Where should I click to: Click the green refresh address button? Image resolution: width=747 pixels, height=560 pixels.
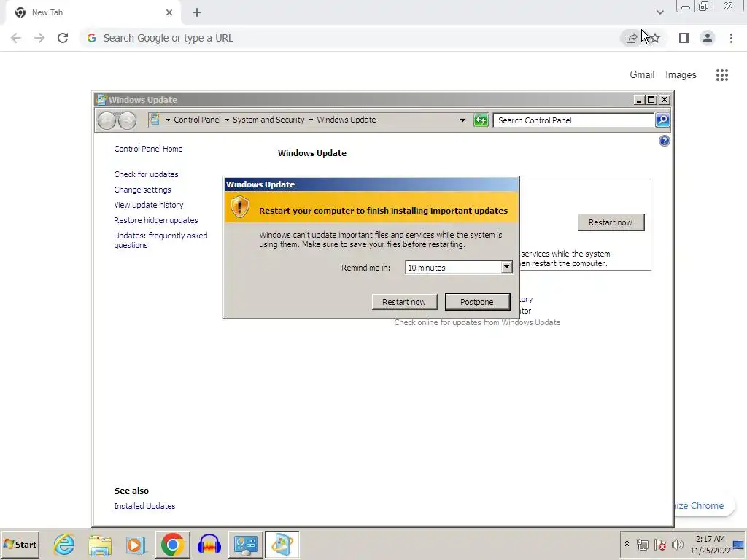481,120
